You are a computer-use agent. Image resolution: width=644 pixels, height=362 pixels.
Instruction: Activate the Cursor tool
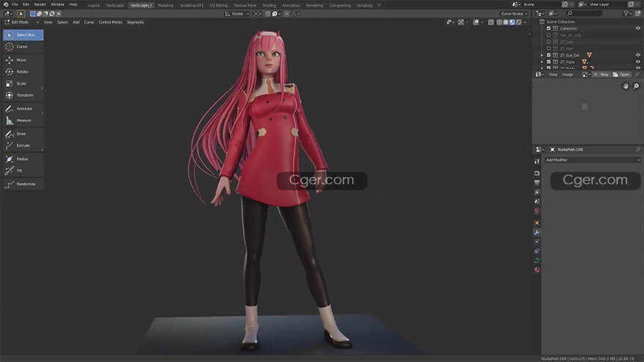(x=23, y=47)
